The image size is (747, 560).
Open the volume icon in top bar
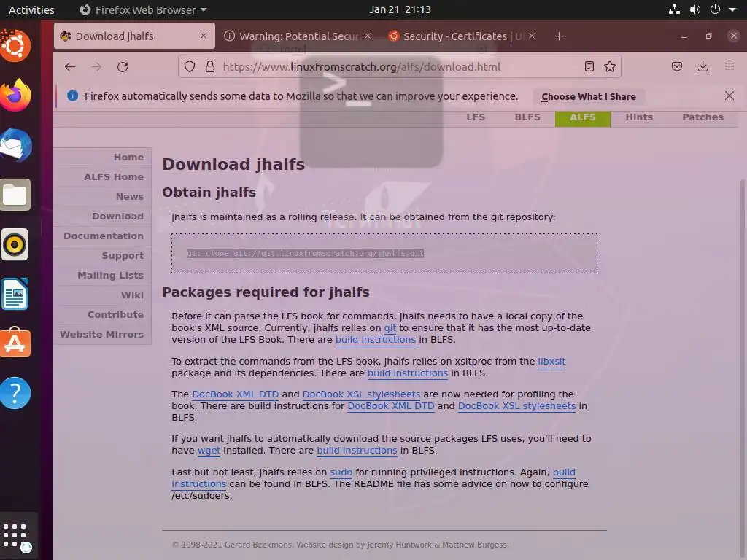(x=695, y=9)
